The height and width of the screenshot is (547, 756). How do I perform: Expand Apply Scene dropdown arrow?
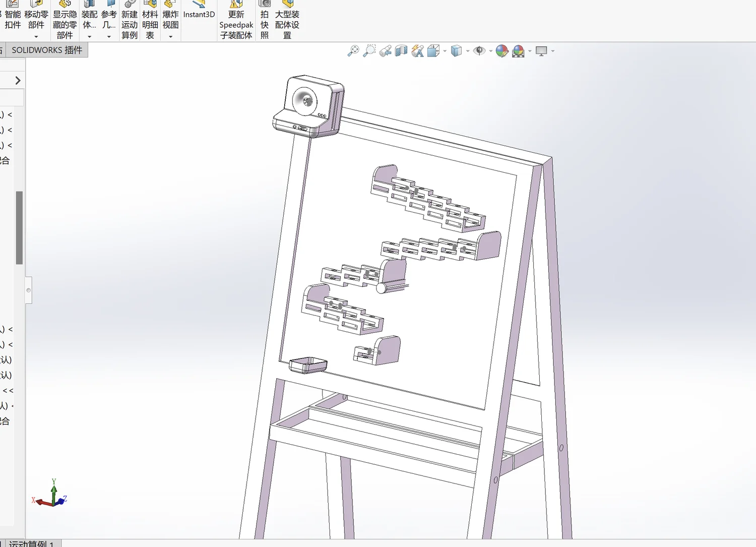[530, 51]
